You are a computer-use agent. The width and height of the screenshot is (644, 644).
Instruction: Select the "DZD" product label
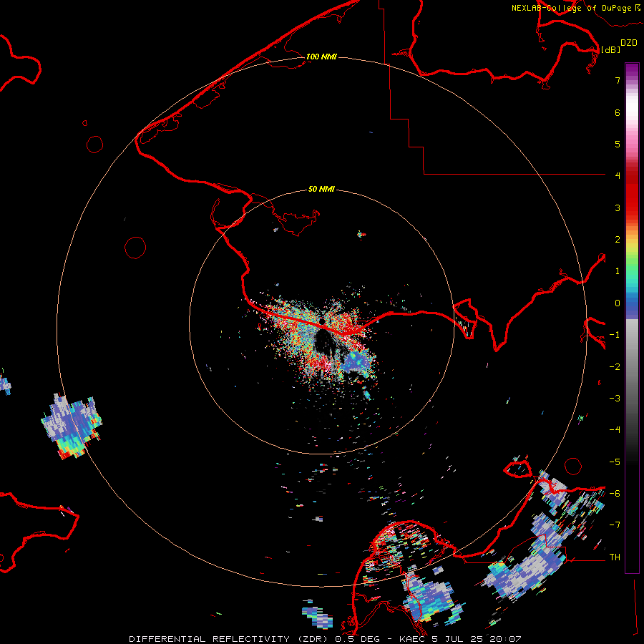(629, 43)
